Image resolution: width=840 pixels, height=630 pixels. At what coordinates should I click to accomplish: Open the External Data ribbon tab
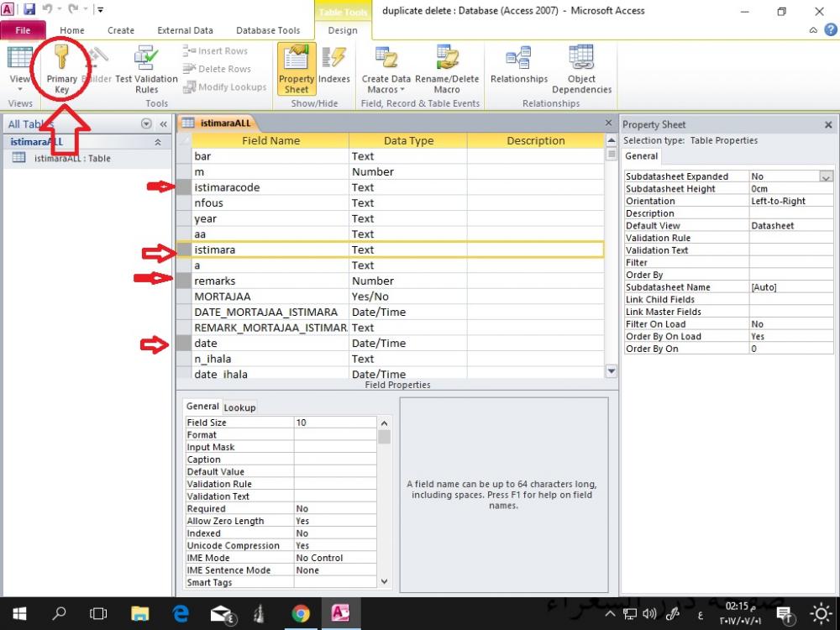(x=185, y=30)
